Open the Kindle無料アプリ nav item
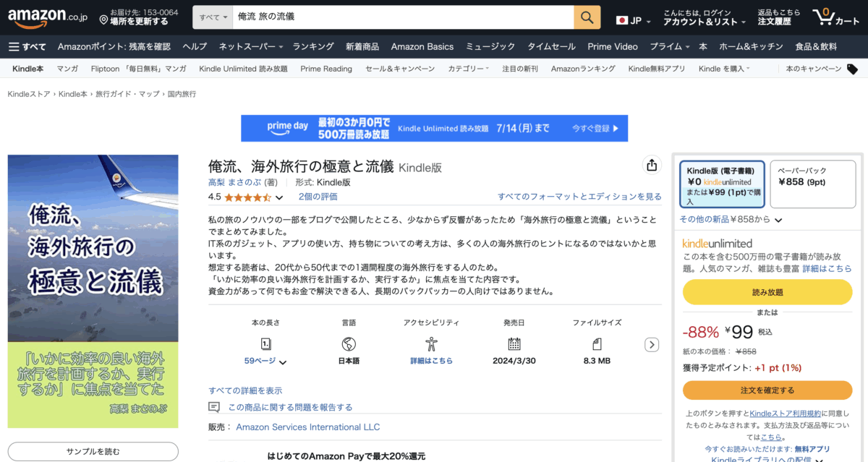Image resolution: width=868 pixels, height=462 pixels. click(657, 69)
